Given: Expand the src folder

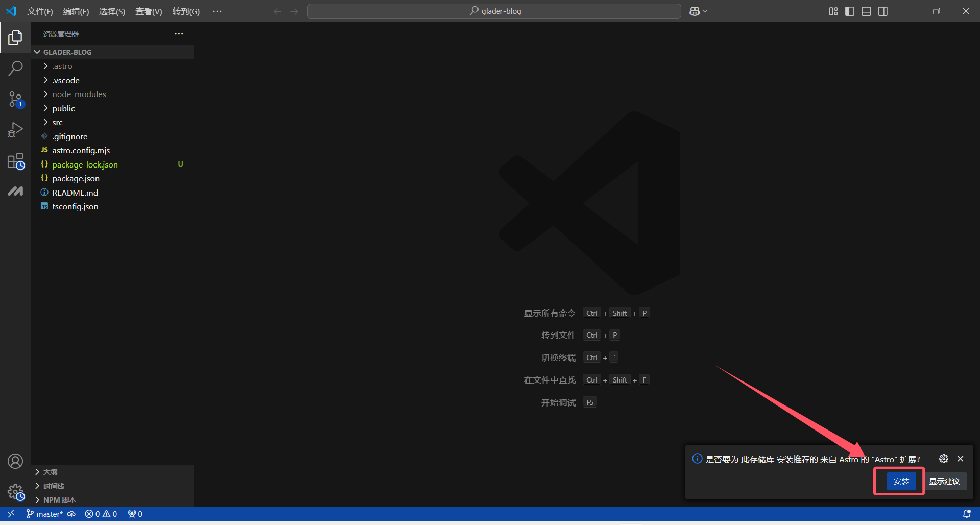Looking at the screenshot, I should 57,123.
